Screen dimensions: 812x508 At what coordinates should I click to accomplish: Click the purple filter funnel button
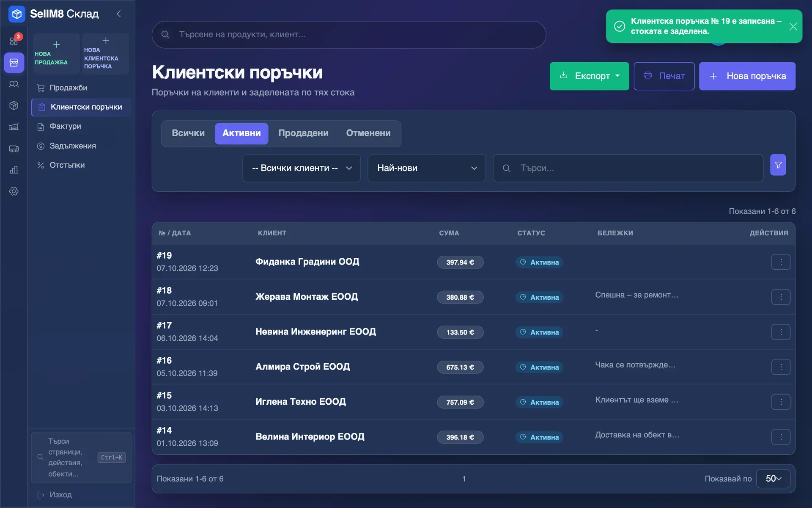tap(778, 165)
